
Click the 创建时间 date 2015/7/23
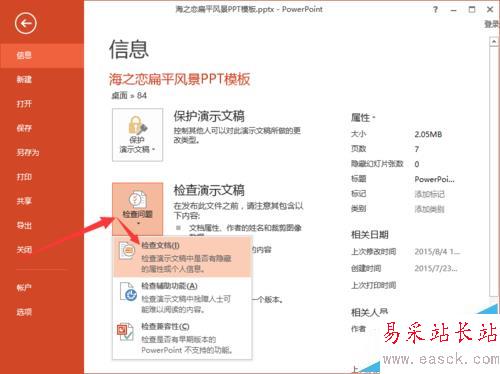click(436, 268)
